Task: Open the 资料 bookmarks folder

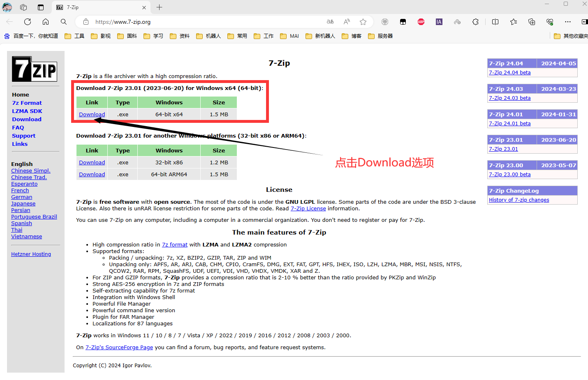Action: point(180,36)
